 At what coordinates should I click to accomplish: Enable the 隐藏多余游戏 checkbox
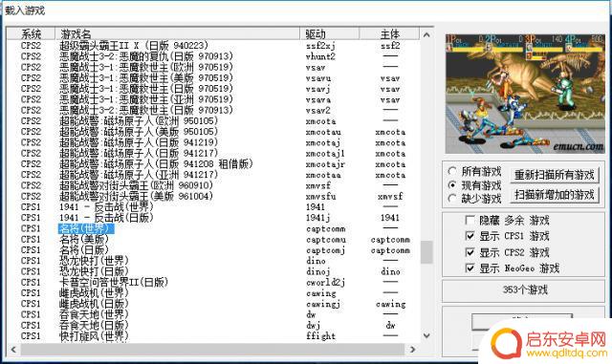coord(470,221)
